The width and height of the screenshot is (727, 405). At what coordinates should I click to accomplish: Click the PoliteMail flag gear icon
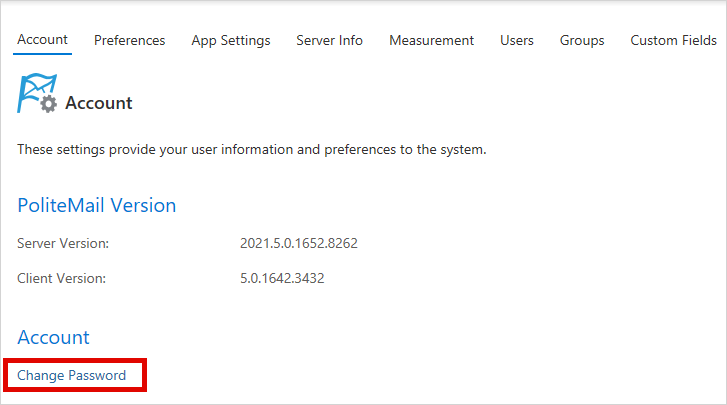pyautogui.click(x=37, y=93)
